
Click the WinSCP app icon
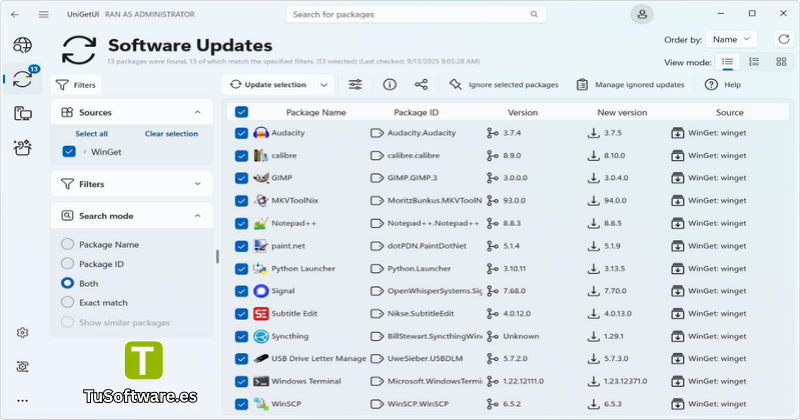click(261, 404)
